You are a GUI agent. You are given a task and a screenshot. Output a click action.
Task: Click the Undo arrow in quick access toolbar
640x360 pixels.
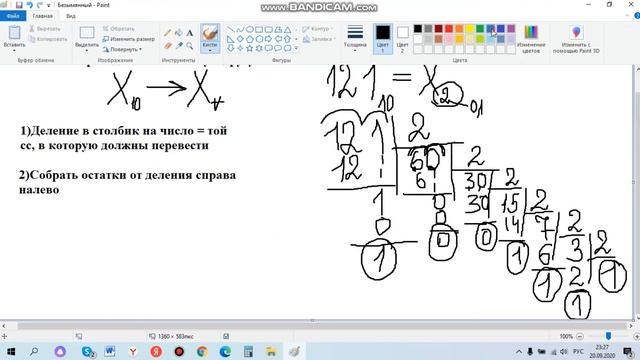pos(29,5)
